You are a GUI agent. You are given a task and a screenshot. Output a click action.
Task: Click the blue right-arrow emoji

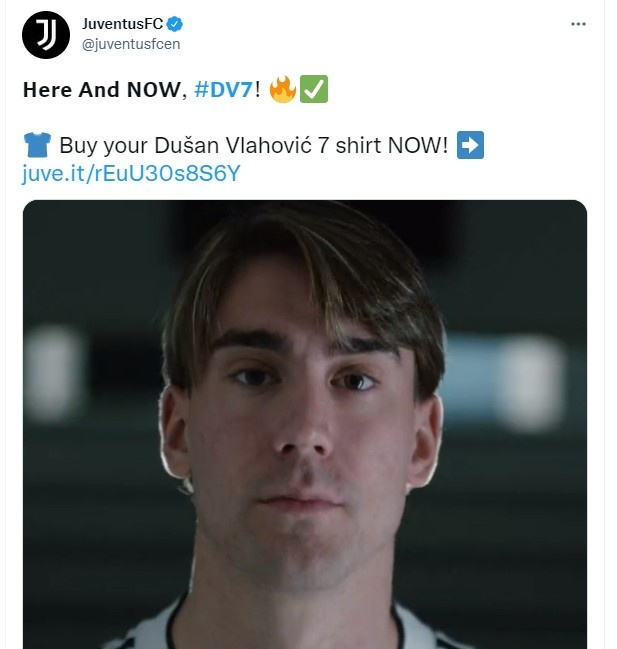(x=471, y=145)
